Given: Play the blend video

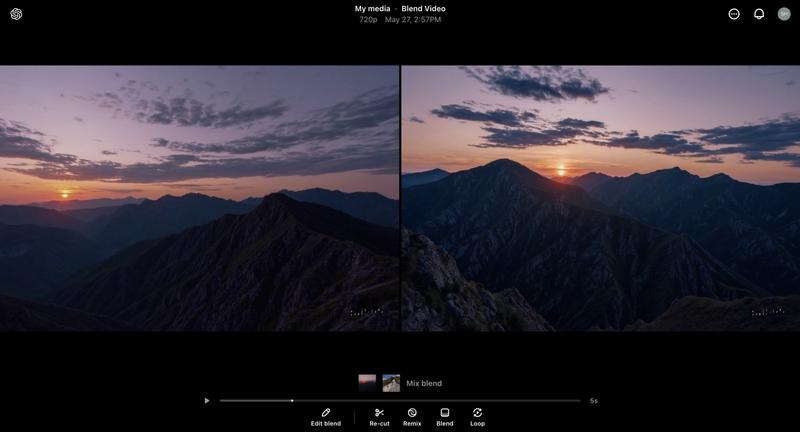Looking at the screenshot, I should (x=207, y=401).
